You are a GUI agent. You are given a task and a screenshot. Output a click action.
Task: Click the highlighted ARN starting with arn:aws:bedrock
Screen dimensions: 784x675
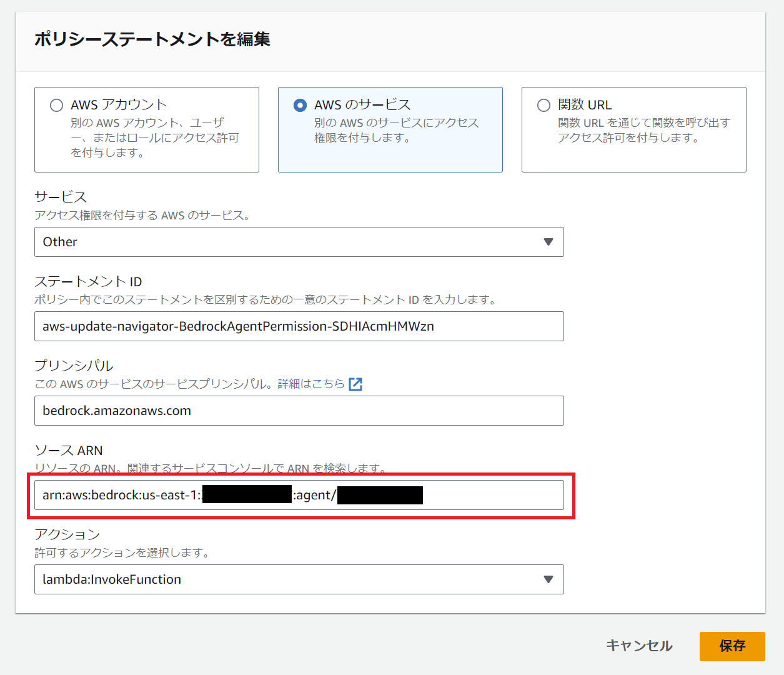(x=299, y=495)
